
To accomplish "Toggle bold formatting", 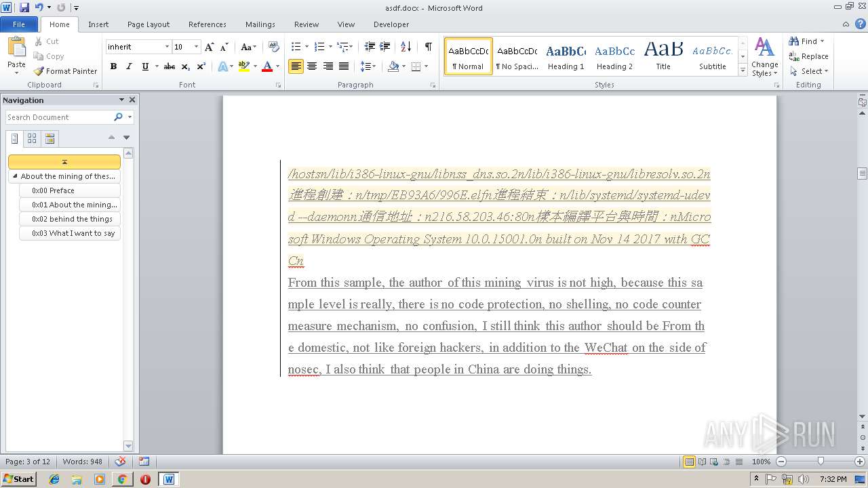I will [113, 66].
